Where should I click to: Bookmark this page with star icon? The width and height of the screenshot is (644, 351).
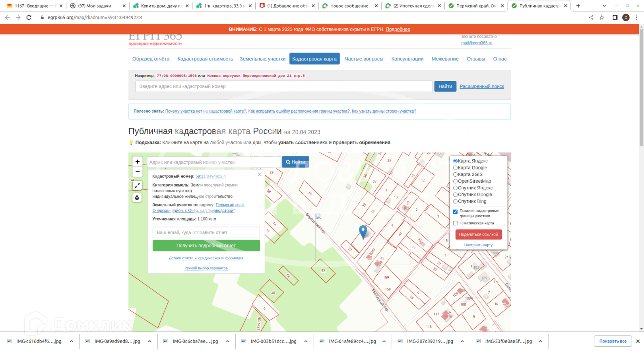(602, 18)
